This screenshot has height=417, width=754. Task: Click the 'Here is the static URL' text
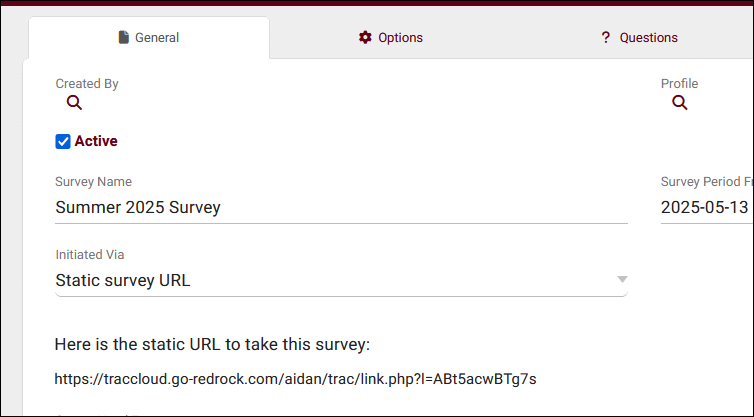[x=213, y=345]
